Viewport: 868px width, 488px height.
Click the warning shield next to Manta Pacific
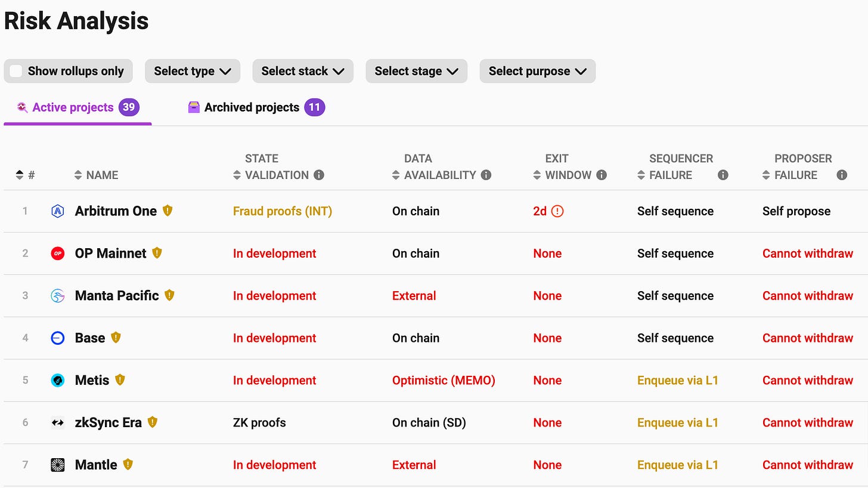click(x=169, y=295)
